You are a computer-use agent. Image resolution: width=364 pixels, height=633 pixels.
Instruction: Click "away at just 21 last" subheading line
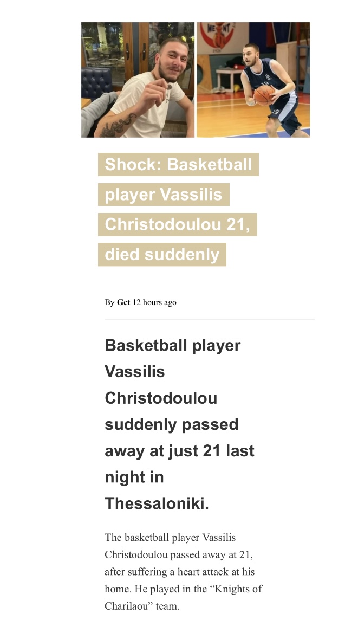click(x=179, y=451)
